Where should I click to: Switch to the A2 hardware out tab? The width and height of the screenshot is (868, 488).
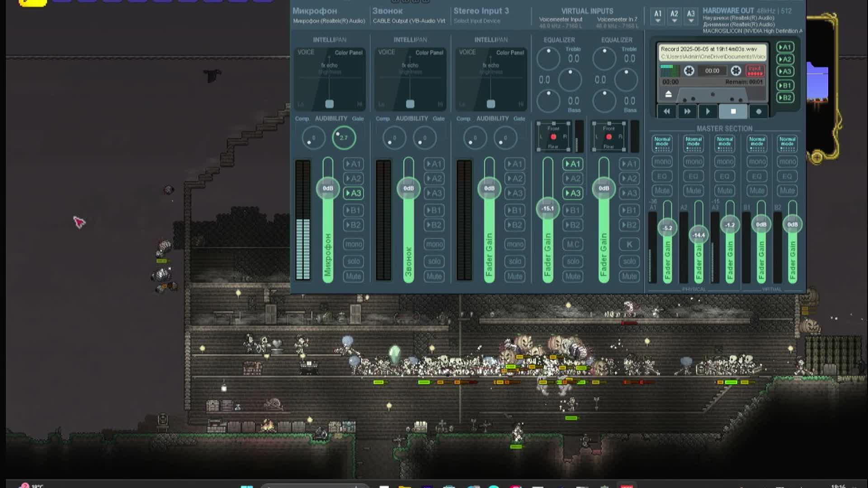[x=674, y=15]
